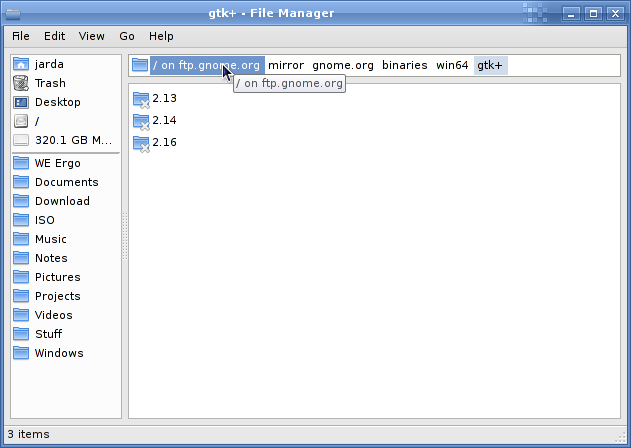Screen dimensions: 631x448
Task: Open the Go menu
Action: pos(127,36)
